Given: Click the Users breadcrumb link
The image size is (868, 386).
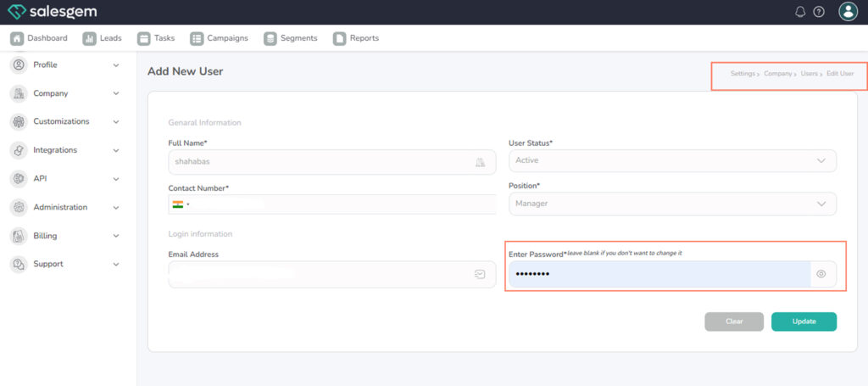Looking at the screenshot, I should [809, 74].
